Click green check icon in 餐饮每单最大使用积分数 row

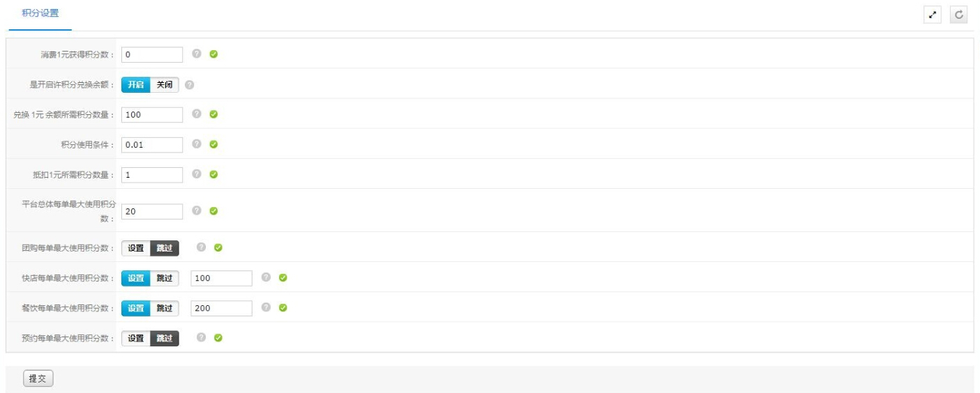tap(283, 307)
